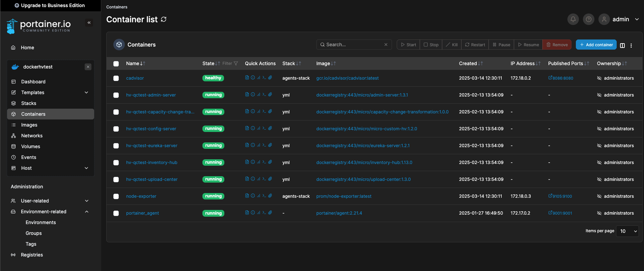Image resolution: width=644 pixels, height=271 pixels.
Task: Open the help question-mark icon
Action: (588, 20)
